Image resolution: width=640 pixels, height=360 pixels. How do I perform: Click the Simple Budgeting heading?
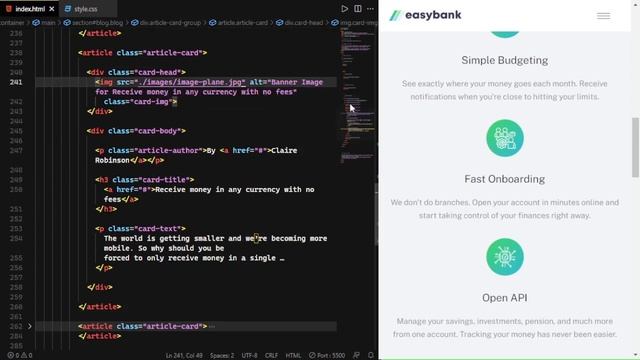pyautogui.click(x=504, y=60)
